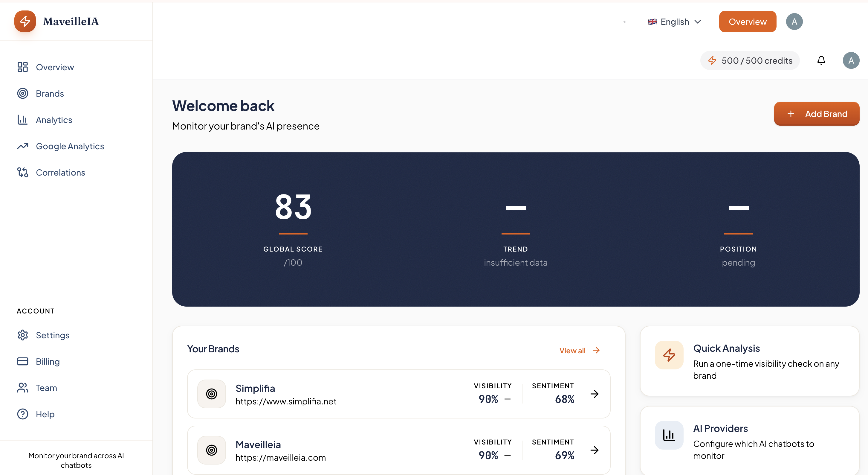Click the Quick Analysis lightning icon
Viewport: 868px width, 475px height.
click(x=669, y=355)
